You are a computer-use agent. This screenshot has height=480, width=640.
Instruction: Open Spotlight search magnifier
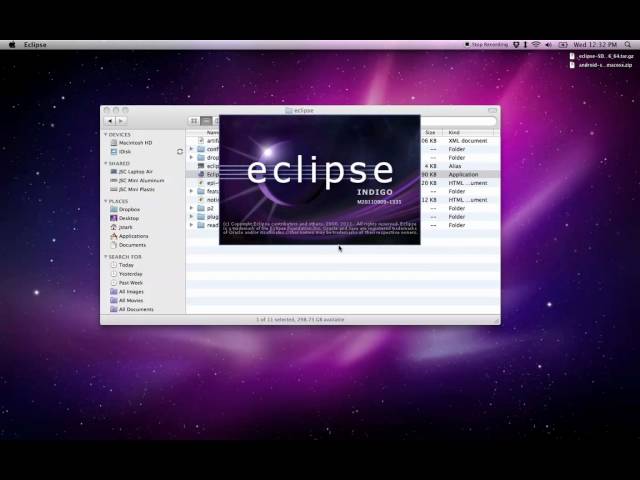(628, 44)
